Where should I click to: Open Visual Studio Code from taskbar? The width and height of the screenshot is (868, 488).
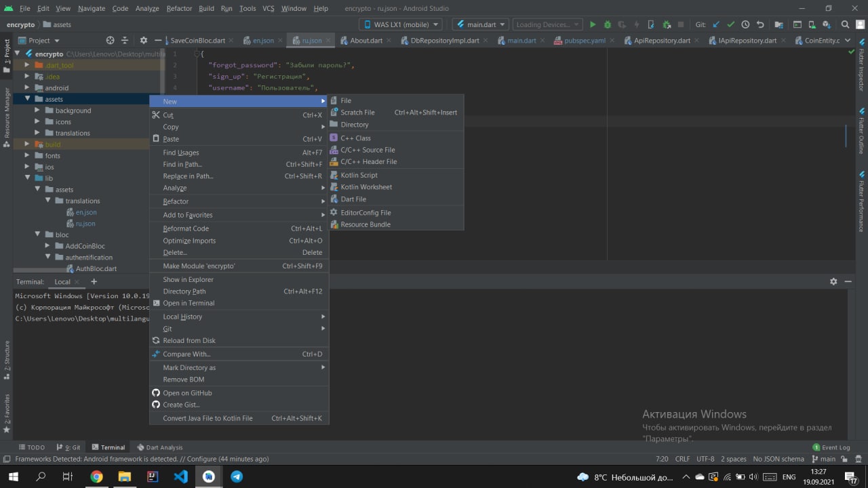(180, 476)
